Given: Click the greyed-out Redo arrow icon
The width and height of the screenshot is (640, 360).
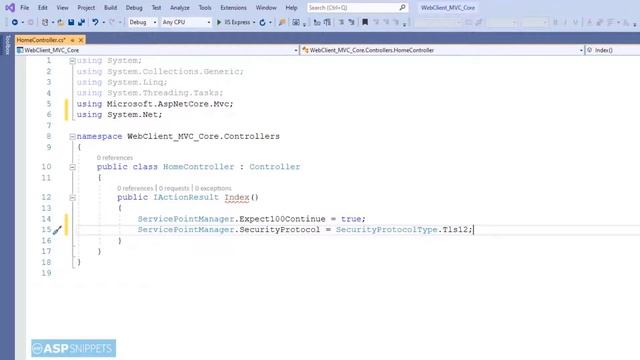Looking at the screenshot, I should pyautogui.click(x=112, y=22).
